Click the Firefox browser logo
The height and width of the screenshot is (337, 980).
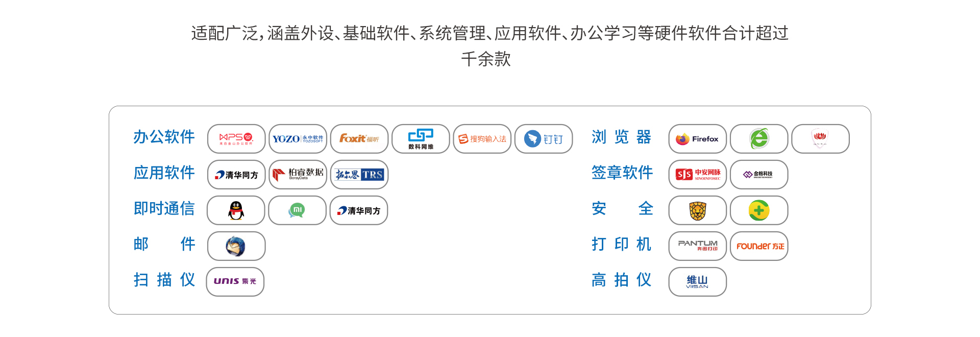coord(698,139)
